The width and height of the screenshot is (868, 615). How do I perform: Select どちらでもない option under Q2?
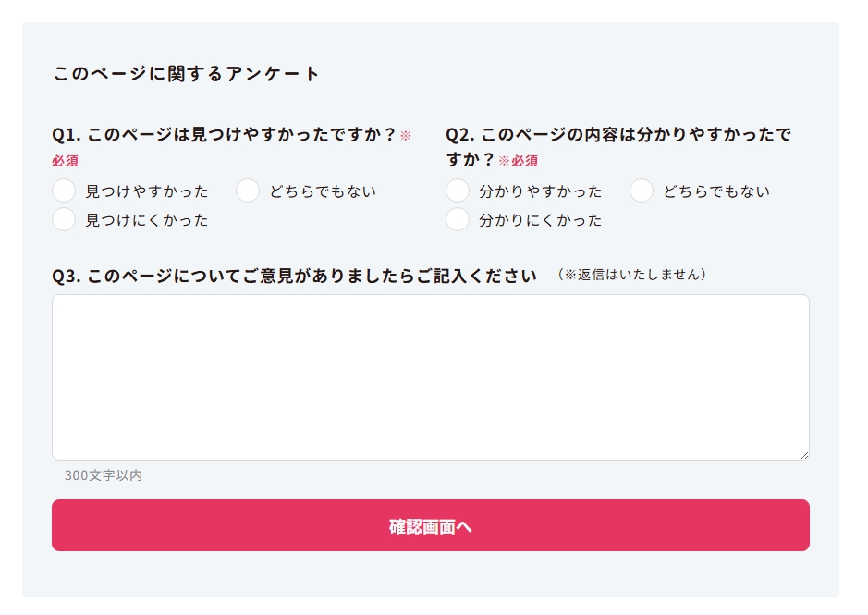642,191
